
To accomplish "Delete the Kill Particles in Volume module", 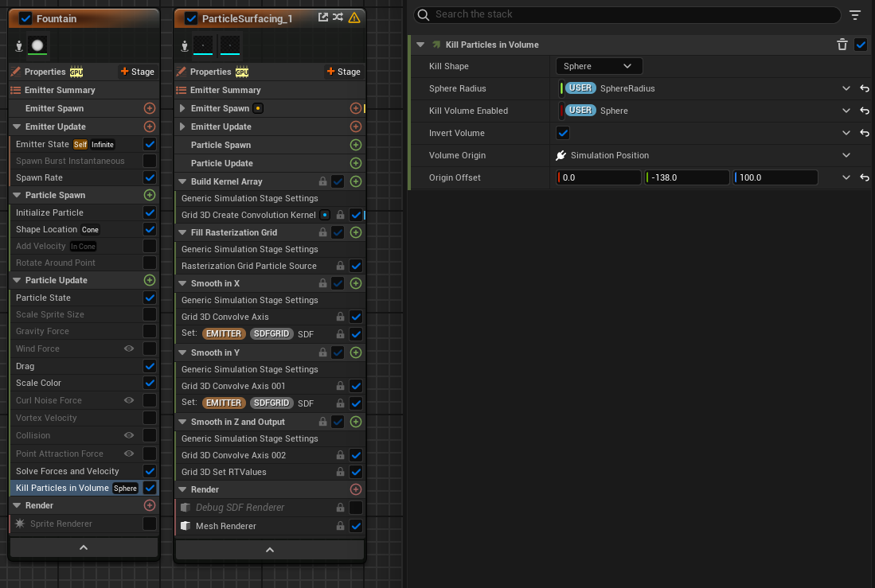I will pyautogui.click(x=842, y=45).
